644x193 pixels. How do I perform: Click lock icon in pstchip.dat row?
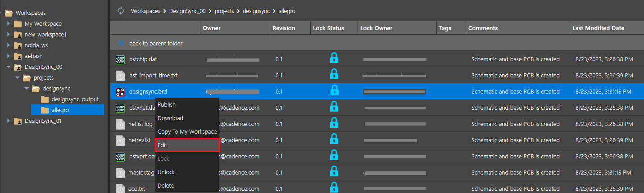coord(334,58)
